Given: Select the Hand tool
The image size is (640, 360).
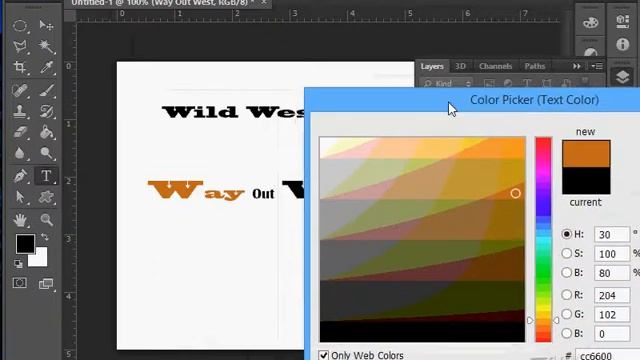Looking at the screenshot, I should (x=20, y=220).
